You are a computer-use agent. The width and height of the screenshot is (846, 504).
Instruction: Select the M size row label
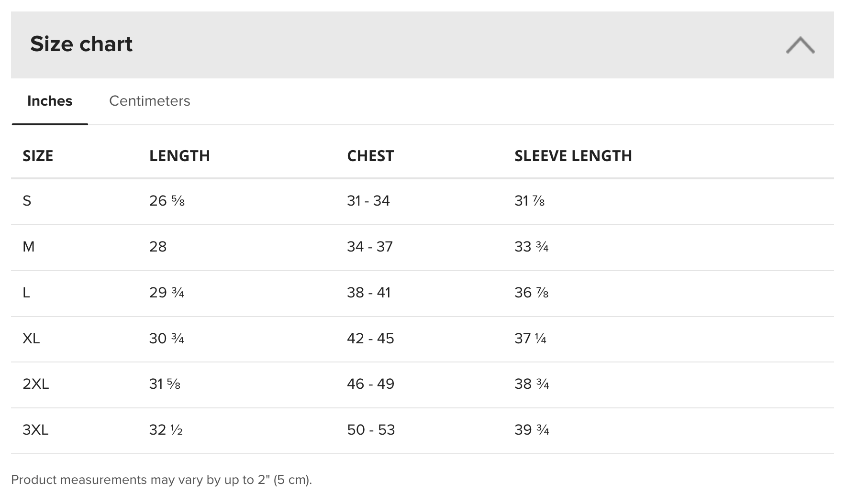[x=29, y=247]
